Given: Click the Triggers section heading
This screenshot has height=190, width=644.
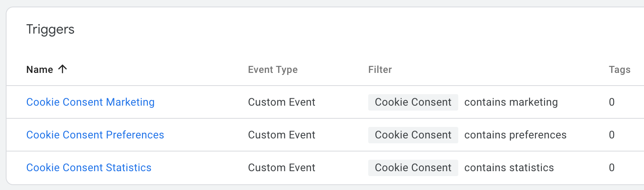Looking at the screenshot, I should pos(50,29).
